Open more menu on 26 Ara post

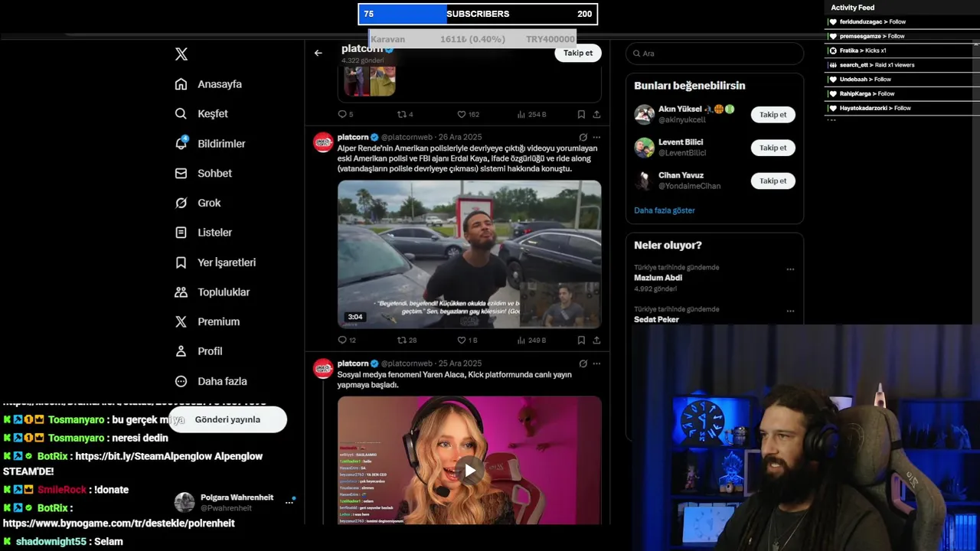tap(596, 138)
